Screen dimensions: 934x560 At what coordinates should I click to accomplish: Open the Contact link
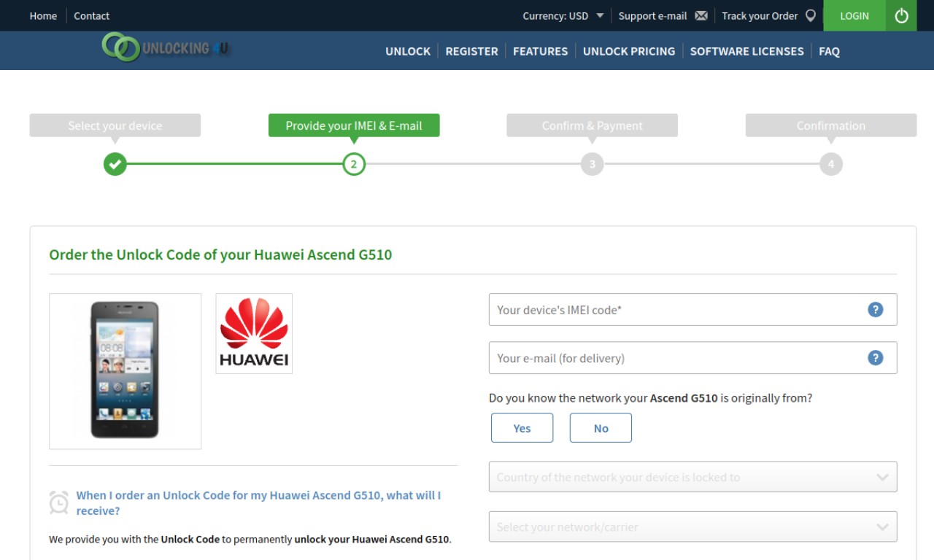(91, 15)
